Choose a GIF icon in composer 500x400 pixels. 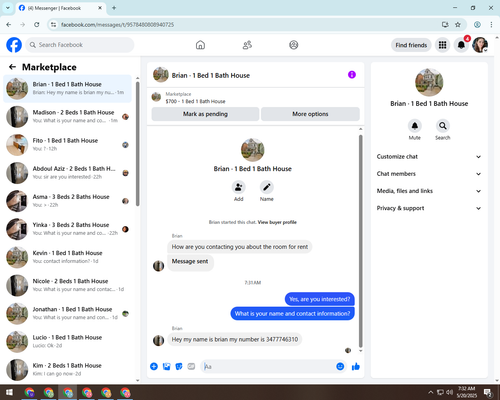click(x=191, y=367)
